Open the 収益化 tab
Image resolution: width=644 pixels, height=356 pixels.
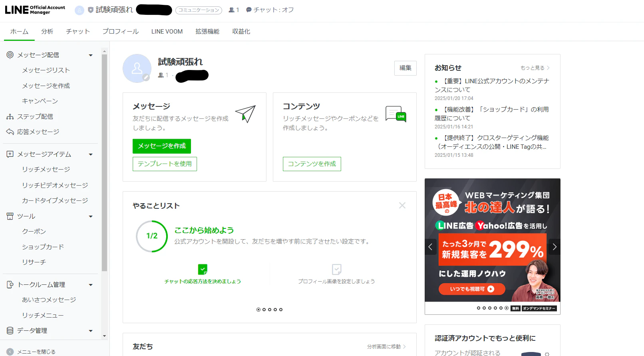tap(241, 32)
